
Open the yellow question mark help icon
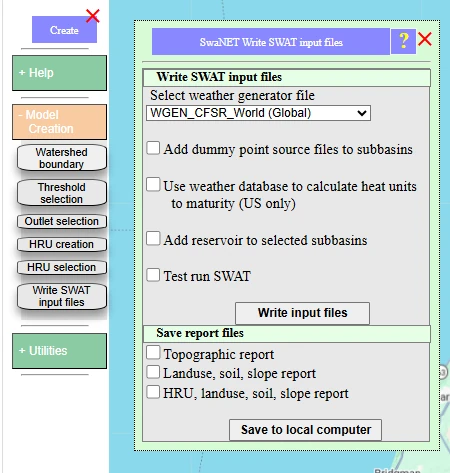[x=403, y=41]
